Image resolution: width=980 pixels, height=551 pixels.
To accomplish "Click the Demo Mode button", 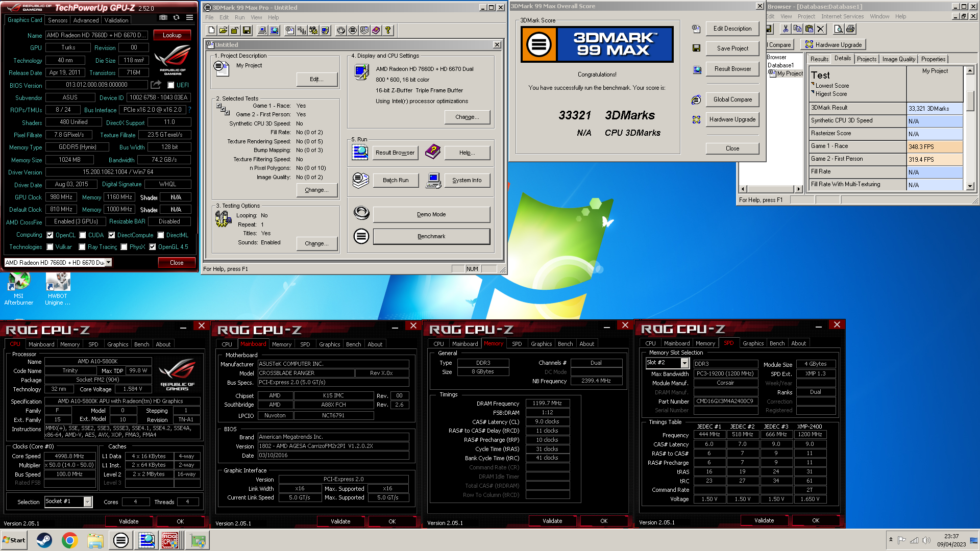I will click(x=431, y=214).
